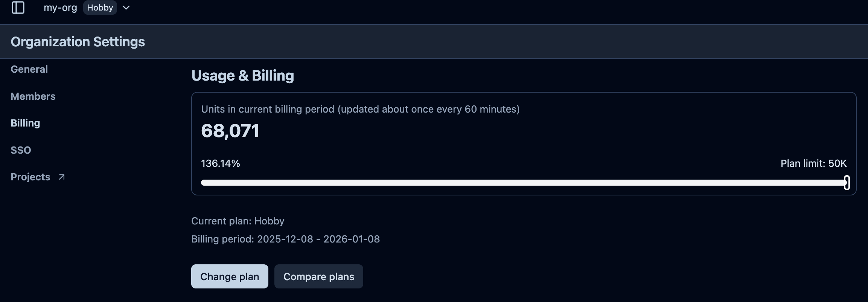Click the Plan limit: 50K label

813,163
